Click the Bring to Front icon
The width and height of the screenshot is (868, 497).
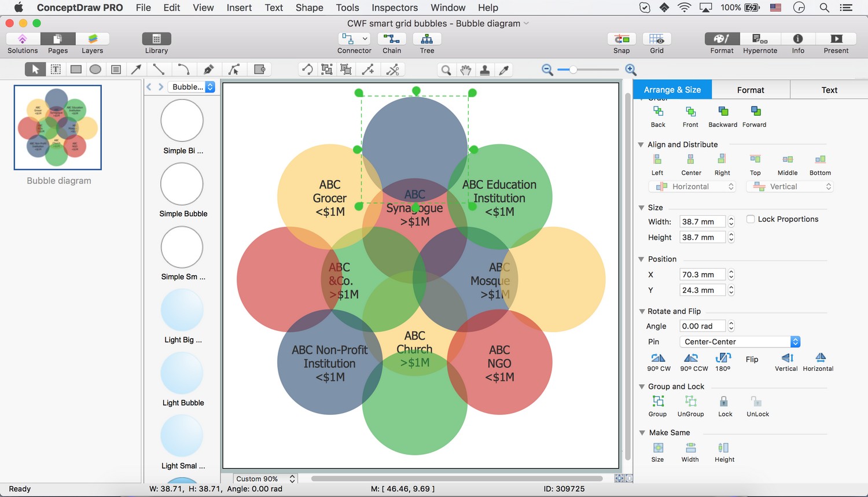pos(690,112)
